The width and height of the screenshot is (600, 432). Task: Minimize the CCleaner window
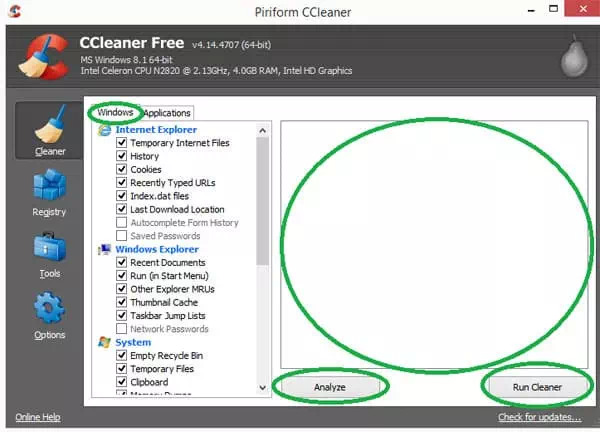tap(531, 10)
